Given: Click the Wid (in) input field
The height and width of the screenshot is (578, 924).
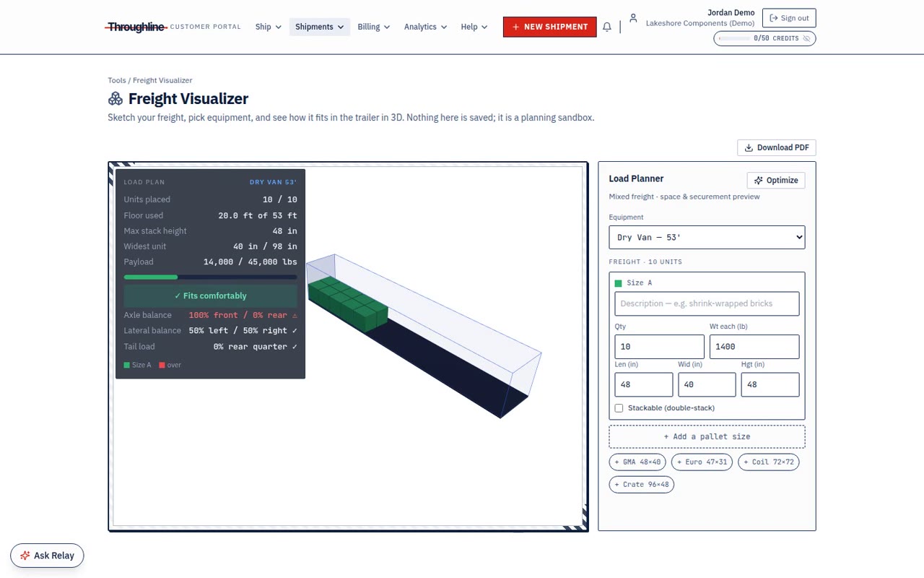Looking at the screenshot, I should coord(707,384).
